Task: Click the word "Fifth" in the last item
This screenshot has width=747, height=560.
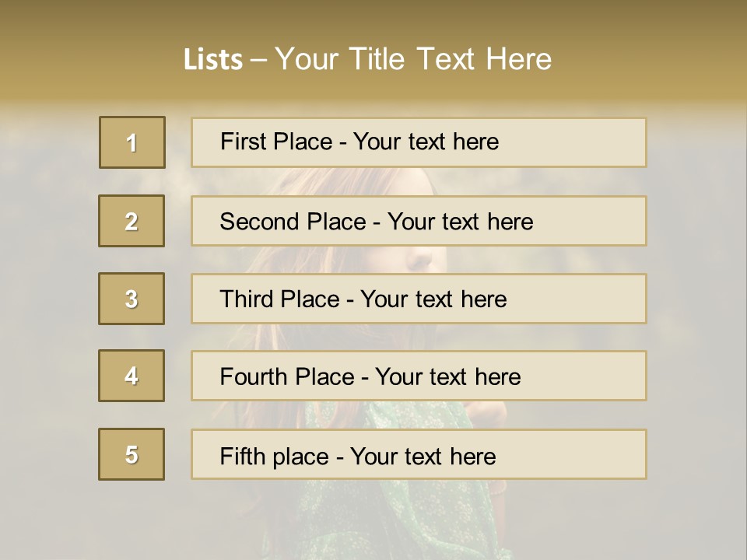Action: click(242, 456)
